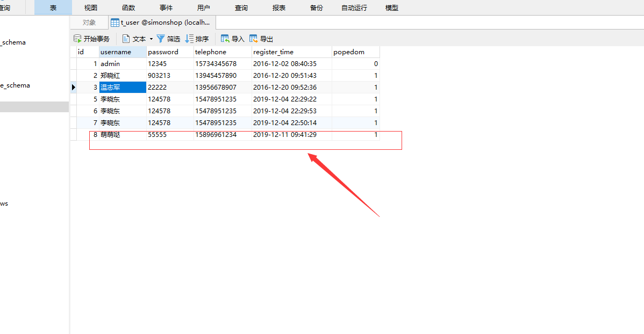Select 李晓东 in row id 5
This screenshot has width=644, height=334.
coord(123,99)
